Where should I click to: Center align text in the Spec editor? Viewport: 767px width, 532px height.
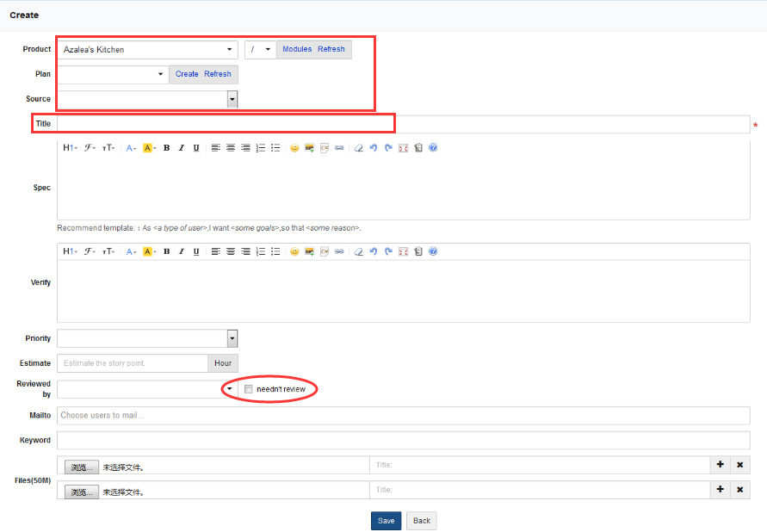[x=230, y=148]
